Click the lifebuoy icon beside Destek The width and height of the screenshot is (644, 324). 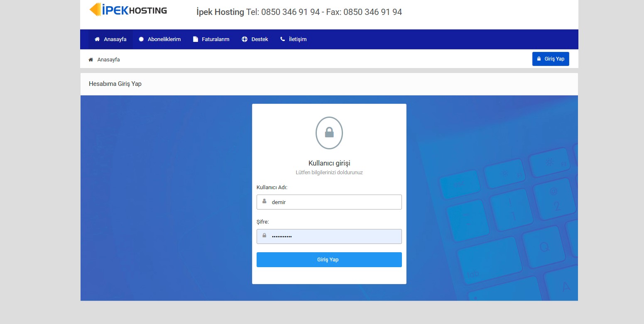click(245, 39)
